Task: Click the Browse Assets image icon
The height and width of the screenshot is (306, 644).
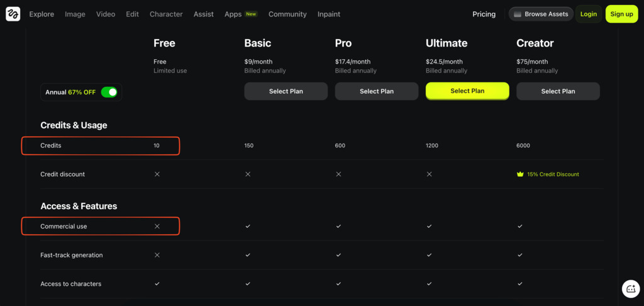Action: pyautogui.click(x=518, y=14)
